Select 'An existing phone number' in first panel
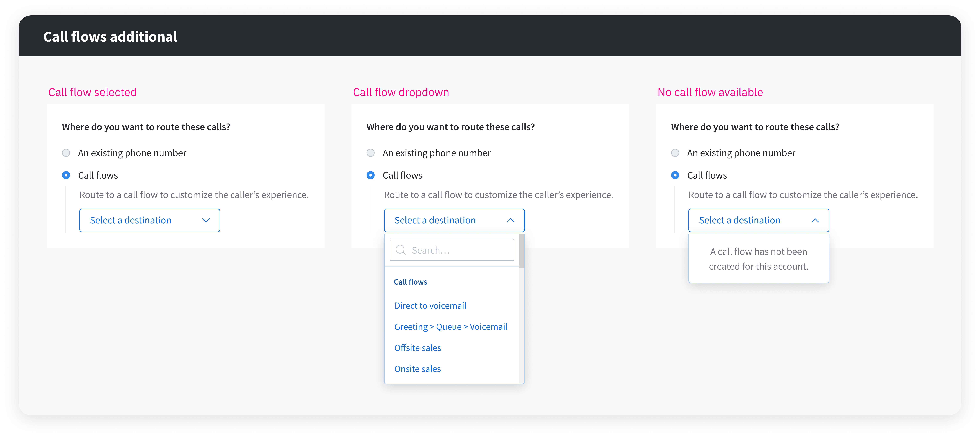This screenshot has height=437, width=980. pyautogui.click(x=66, y=153)
